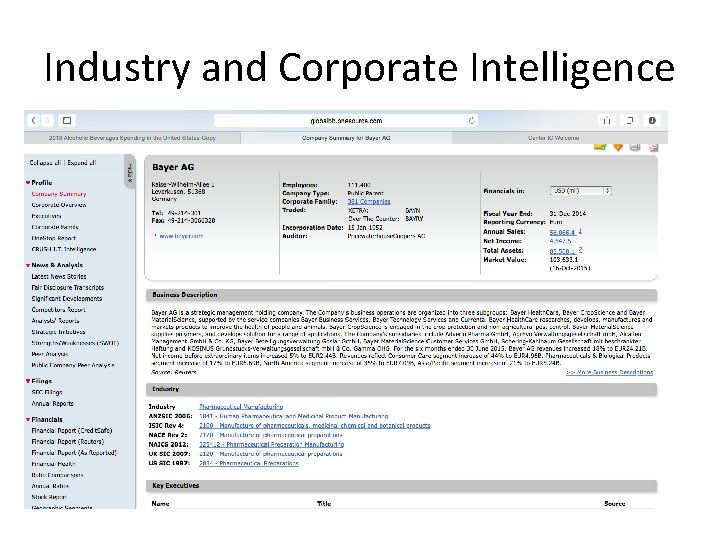Switch to Company Summary for Bayer AG tab

346,138
